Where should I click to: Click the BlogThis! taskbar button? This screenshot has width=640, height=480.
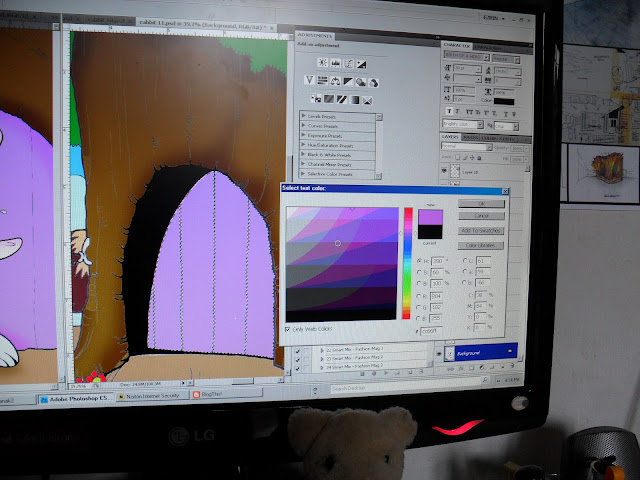(x=227, y=394)
